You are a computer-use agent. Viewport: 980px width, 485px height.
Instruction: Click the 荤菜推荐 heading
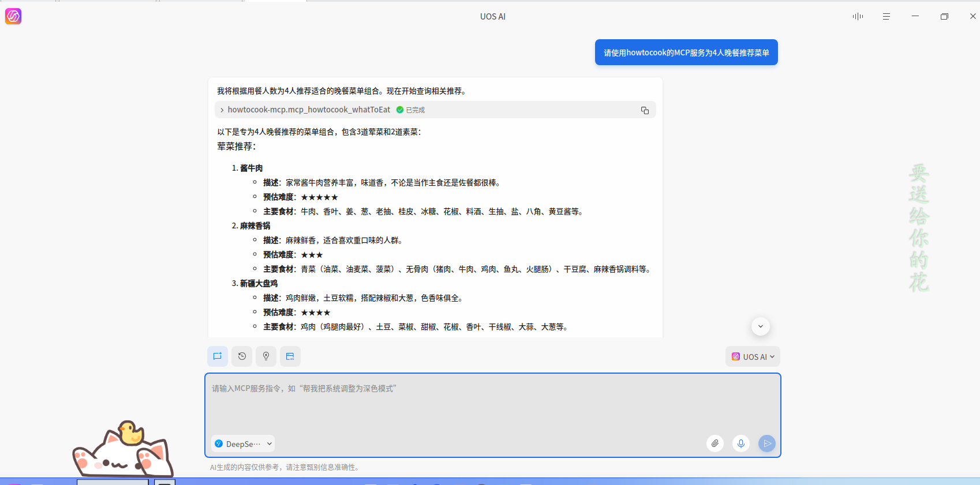[237, 146]
